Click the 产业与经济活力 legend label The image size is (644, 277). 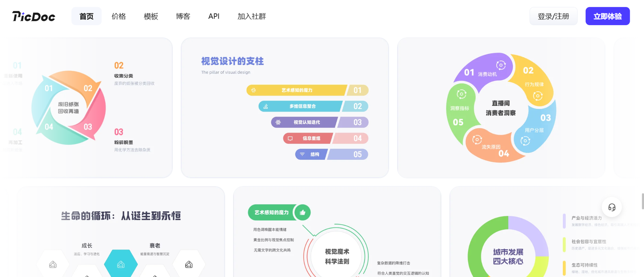(x=586, y=218)
